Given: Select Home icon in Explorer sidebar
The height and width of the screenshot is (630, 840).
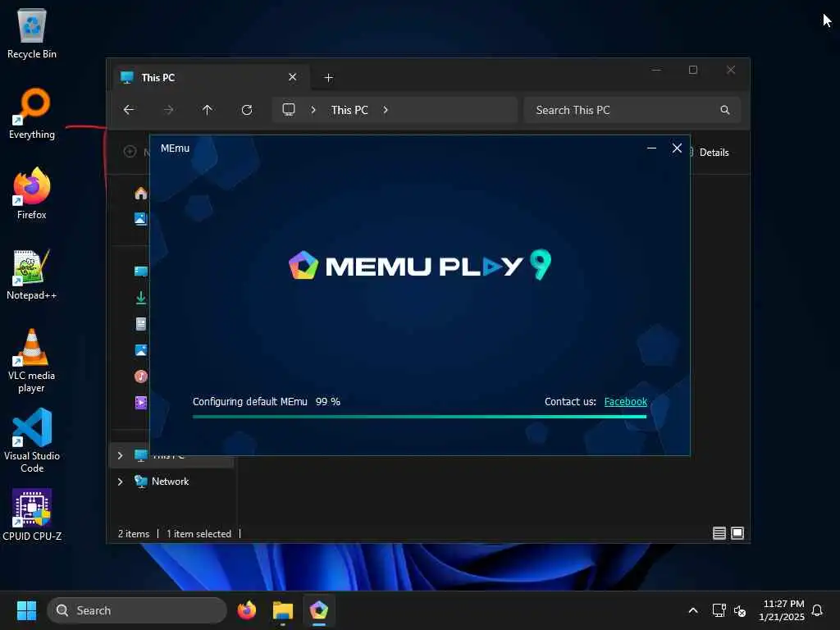Looking at the screenshot, I should point(141,193).
